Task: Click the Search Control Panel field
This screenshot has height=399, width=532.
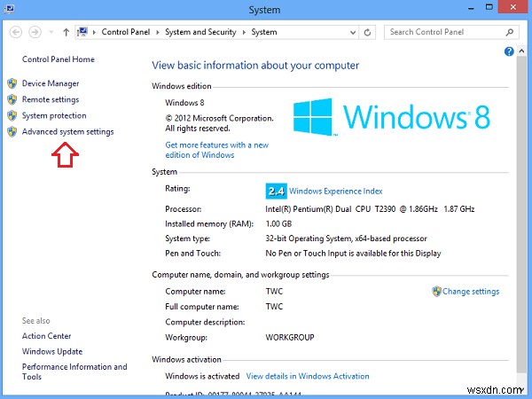Action: click(451, 32)
